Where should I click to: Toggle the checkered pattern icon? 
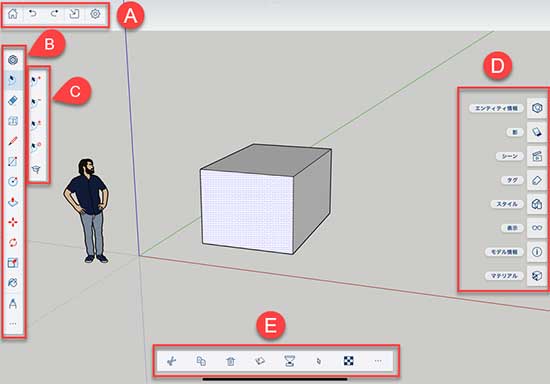click(x=348, y=361)
